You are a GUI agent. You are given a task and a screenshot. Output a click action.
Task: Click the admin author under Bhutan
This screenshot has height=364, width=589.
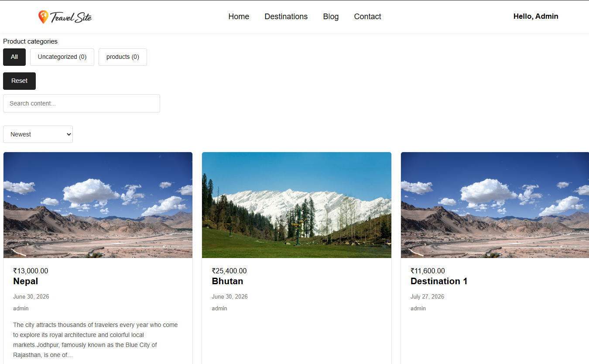pyautogui.click(x=219, y=308)
